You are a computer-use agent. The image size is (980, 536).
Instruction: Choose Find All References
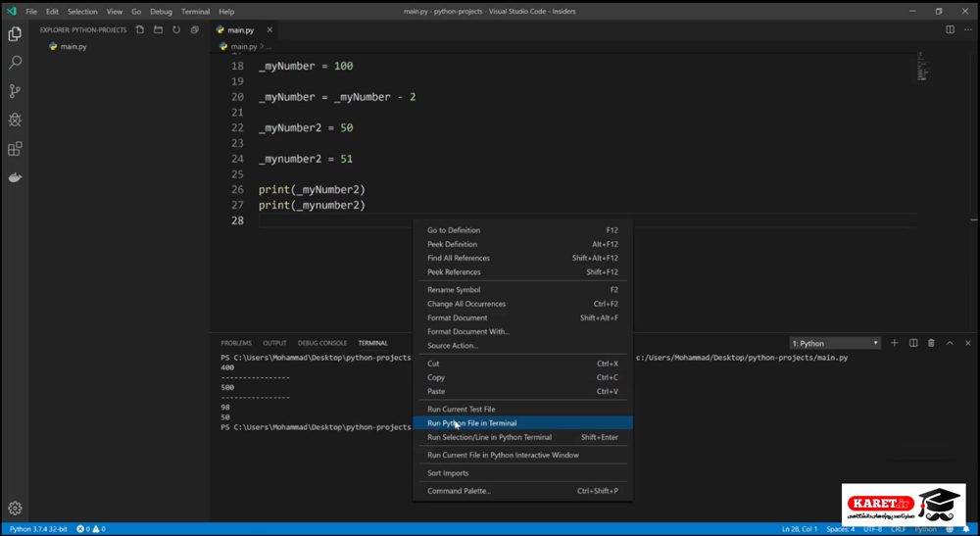pyautogui.click(x=522, y=258)
